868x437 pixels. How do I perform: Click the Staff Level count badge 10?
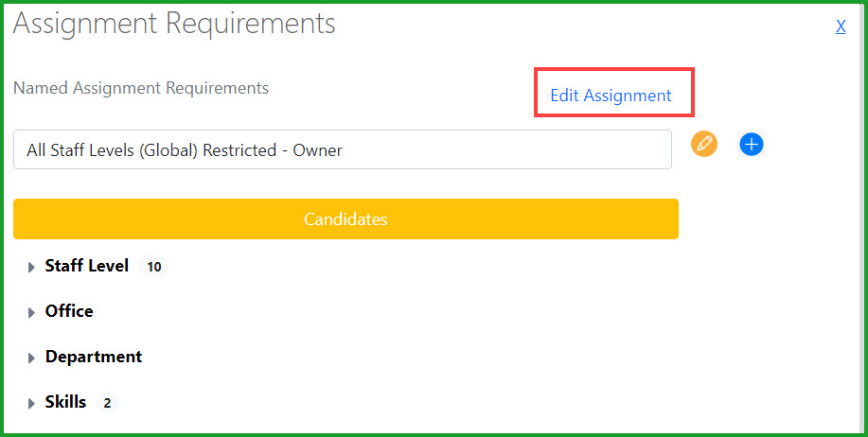coord(154,267)
